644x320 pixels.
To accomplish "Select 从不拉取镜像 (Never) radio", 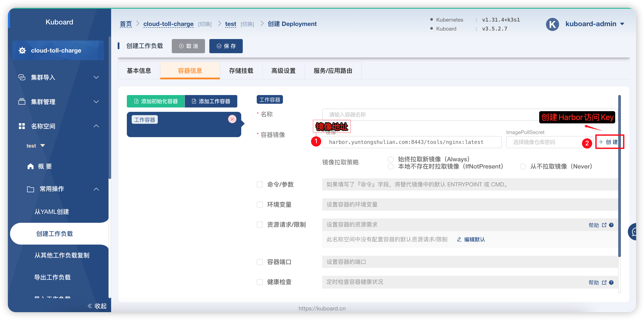I will click(x=523, y=167).
